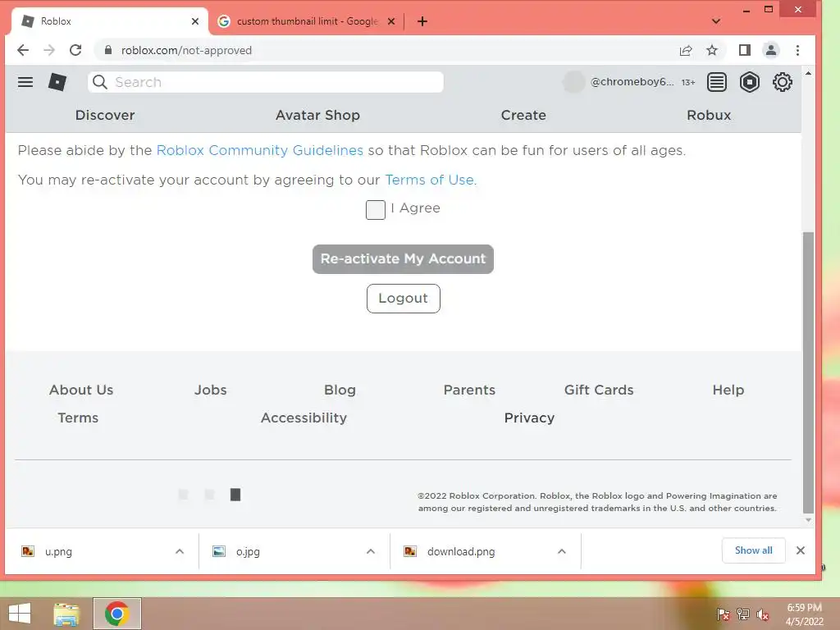Open the Discover nav item
Image resolution: width=840 pixels, height=630 pixels.
click(105, 115)
